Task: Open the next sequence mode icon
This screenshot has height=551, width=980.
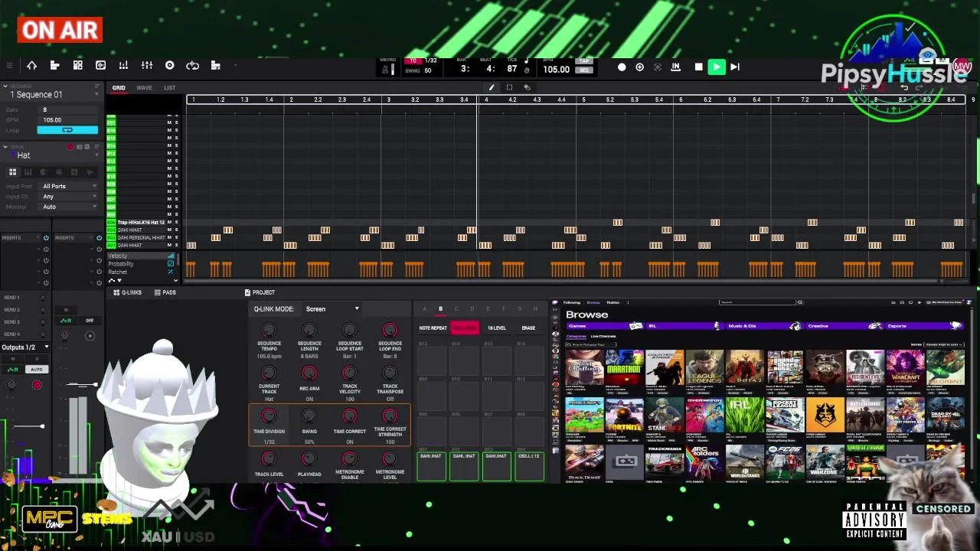Action: [215, 66]
